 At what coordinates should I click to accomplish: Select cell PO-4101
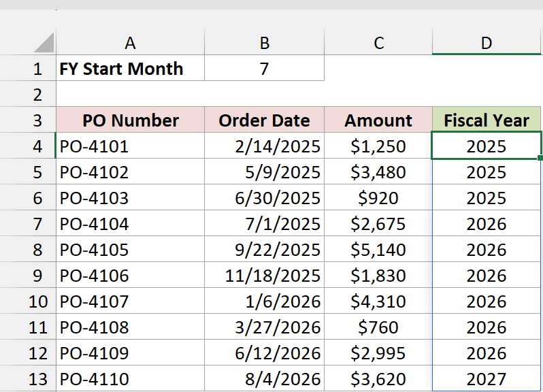[x=130, y=146]
